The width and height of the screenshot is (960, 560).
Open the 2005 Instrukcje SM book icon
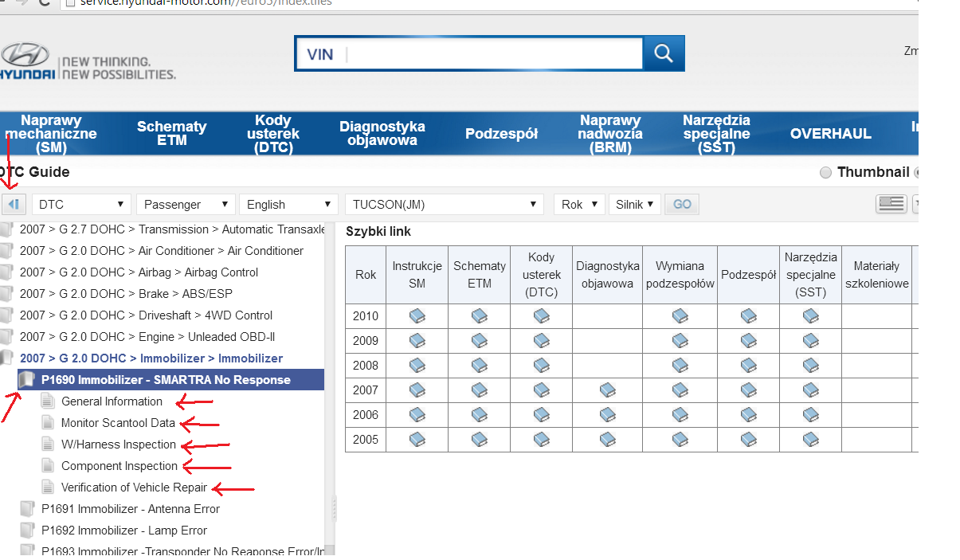417,440
